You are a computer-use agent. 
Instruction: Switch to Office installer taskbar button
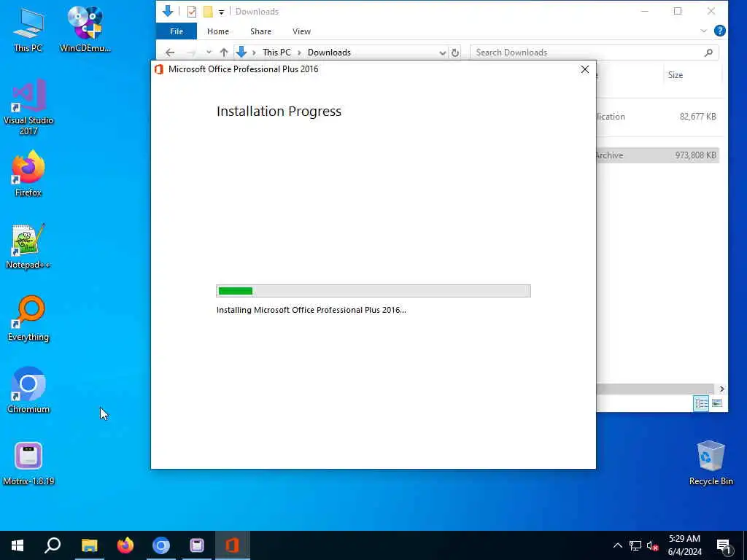coord(233,545)
